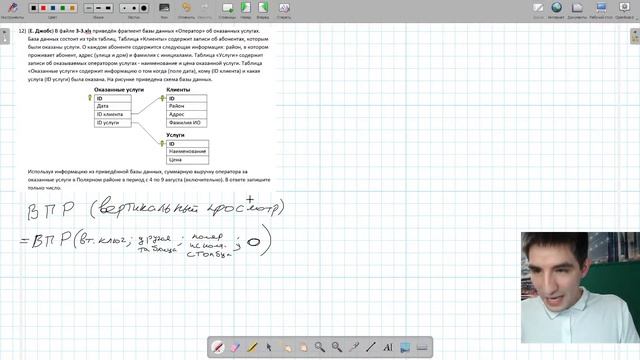The image size is (640, 360).
Task: Open the OpenBoard settings menu icon
Action: coord(624,7)
